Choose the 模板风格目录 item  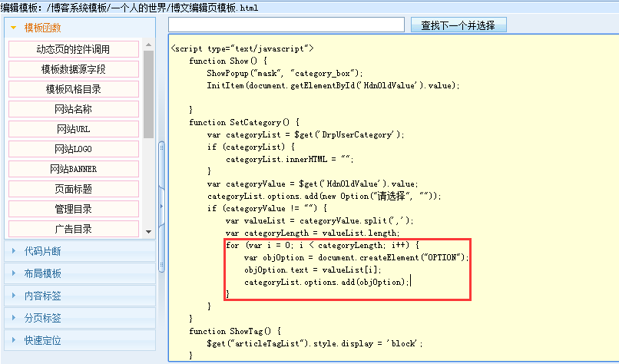tap(73, 89)
